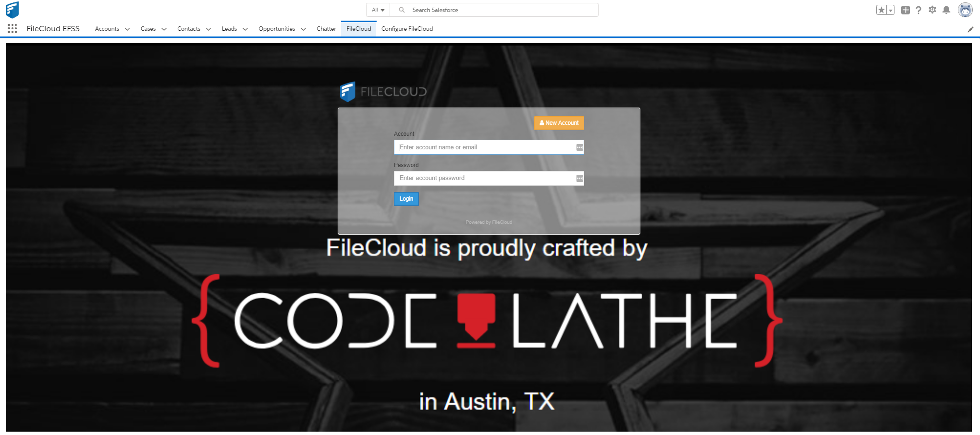Click the New Account button
Screen dimensions: 980x435
[559, 123]
